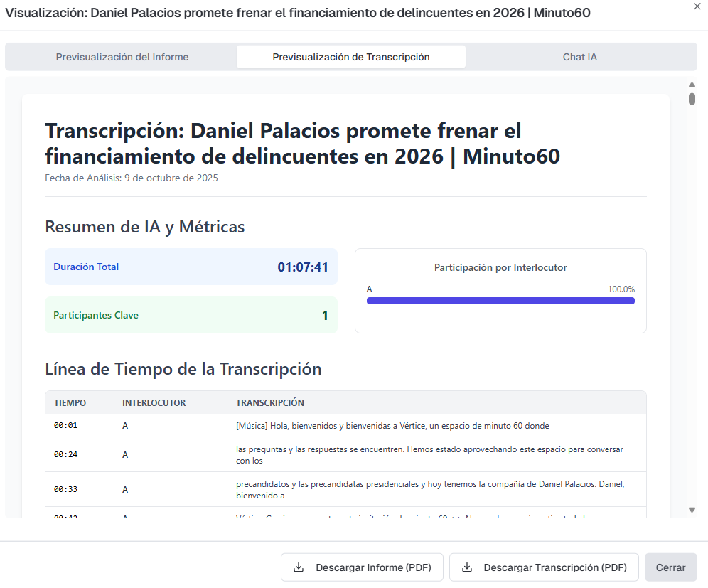This screenshot has height=588, width=708.
Task: Click the scrollbar down arrow
Action: [692, 509]
